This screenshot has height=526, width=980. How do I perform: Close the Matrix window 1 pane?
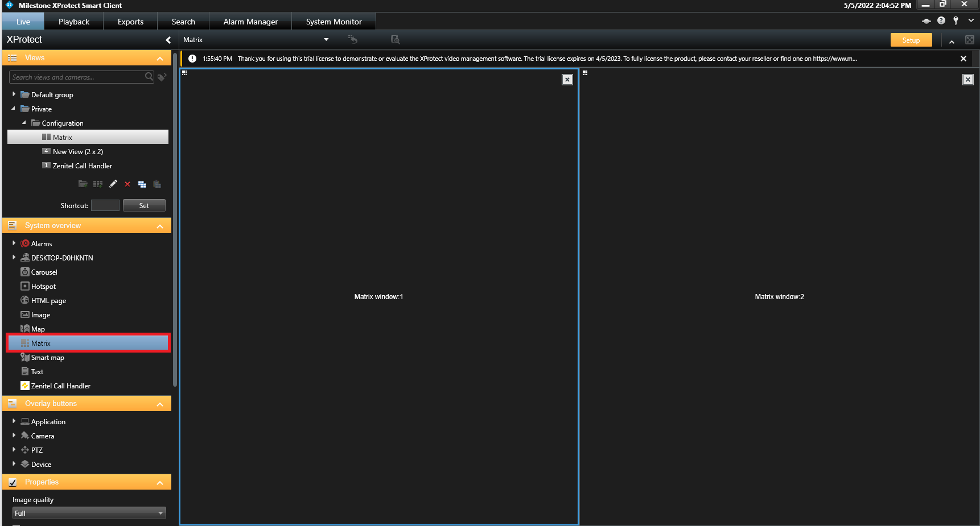point(567,80)
